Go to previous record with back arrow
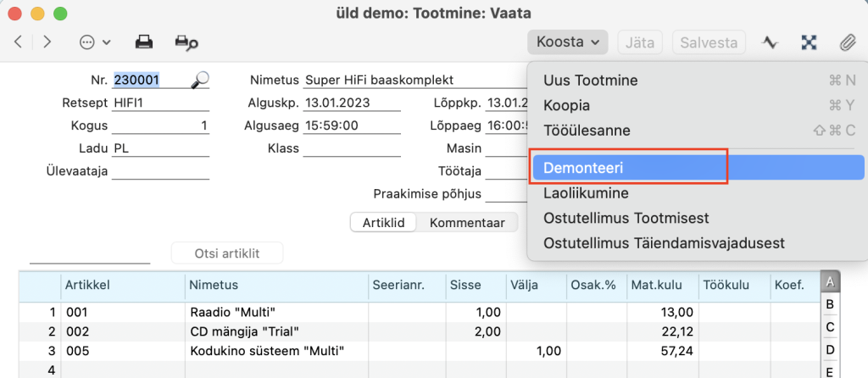868x378 pixels. (19, 42)
